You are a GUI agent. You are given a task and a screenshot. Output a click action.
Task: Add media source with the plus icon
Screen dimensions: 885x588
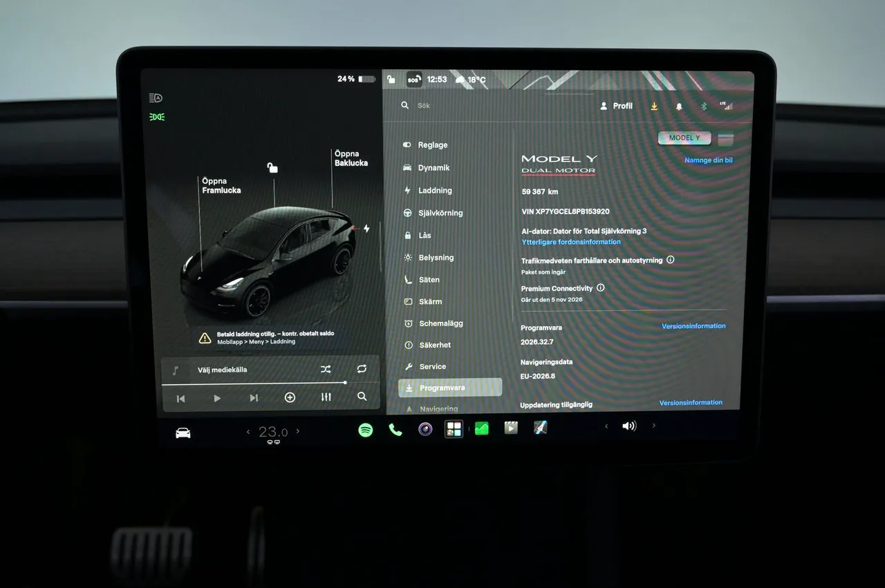[x=290, y=397]
